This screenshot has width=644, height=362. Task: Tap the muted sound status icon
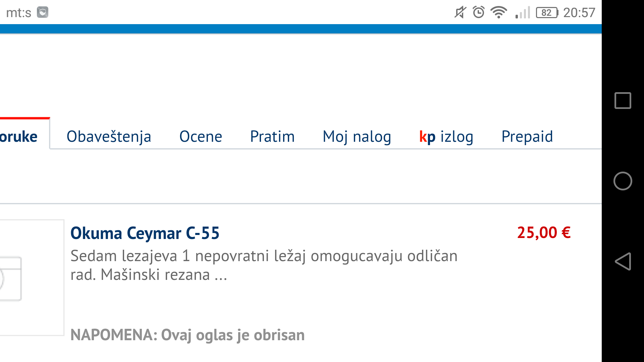coord(460,13)
